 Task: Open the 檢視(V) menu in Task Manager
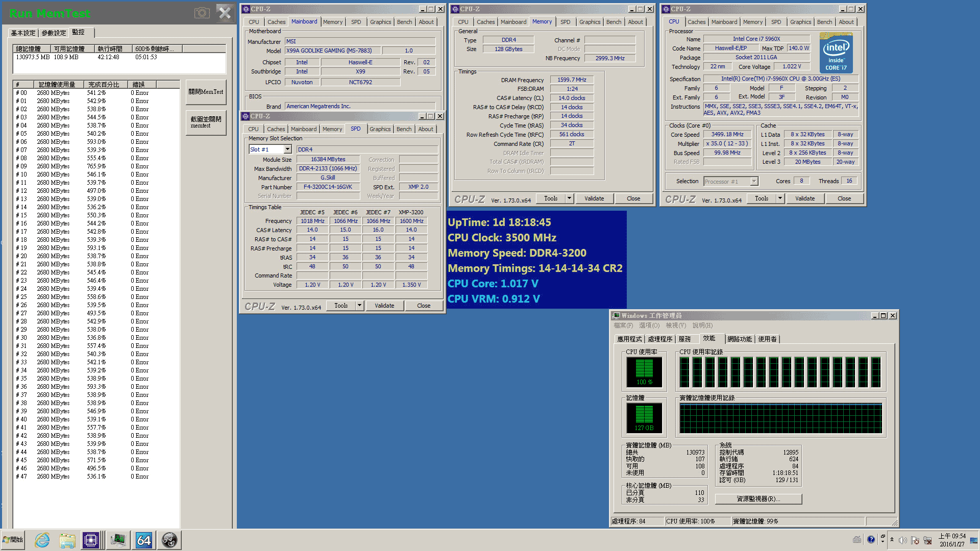pos(676,325)
